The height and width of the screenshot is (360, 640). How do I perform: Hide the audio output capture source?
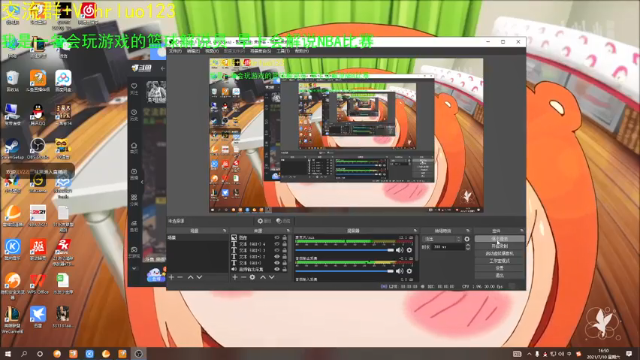point(277,269)
